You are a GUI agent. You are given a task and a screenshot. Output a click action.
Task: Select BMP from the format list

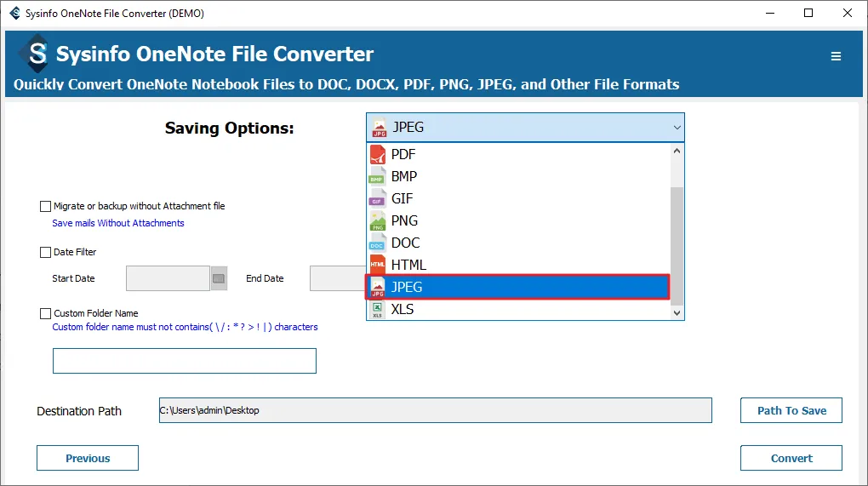(x=518, y=176)
